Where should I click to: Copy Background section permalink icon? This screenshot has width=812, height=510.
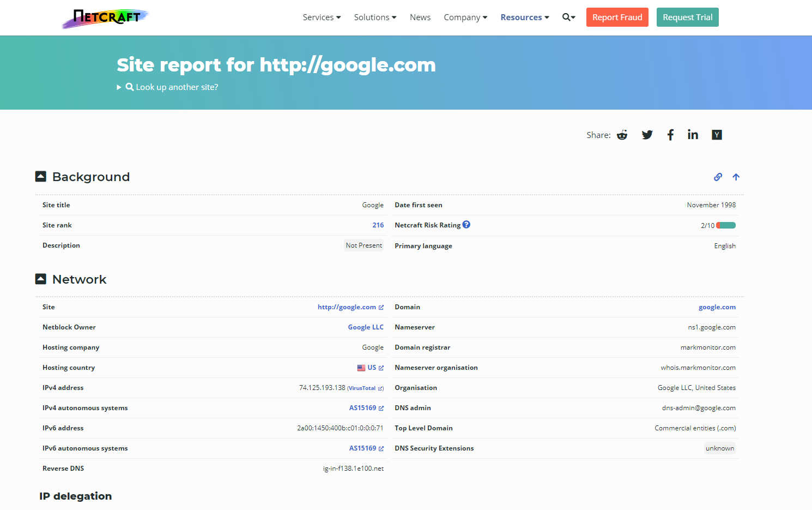tap(718, 177)
